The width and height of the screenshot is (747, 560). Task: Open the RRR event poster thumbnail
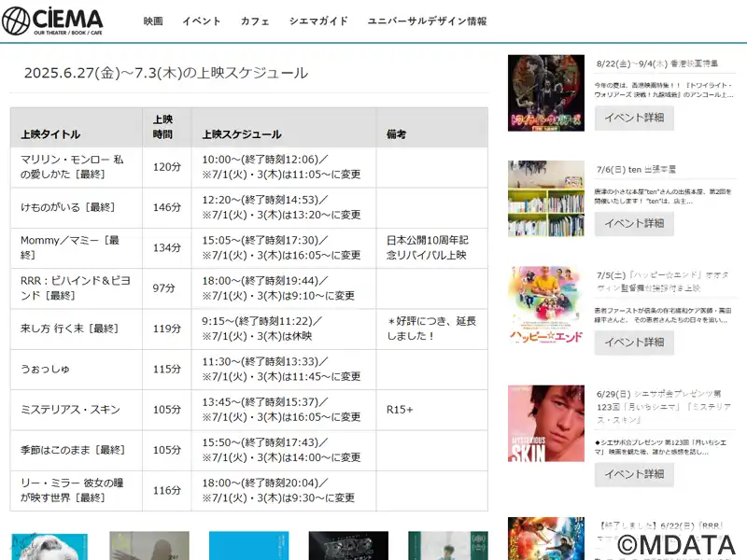(x=546, y=539)
